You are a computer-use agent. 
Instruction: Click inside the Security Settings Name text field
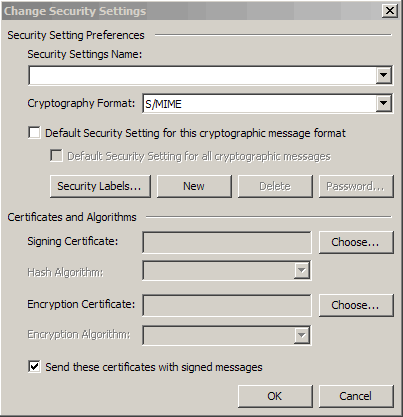203,75
